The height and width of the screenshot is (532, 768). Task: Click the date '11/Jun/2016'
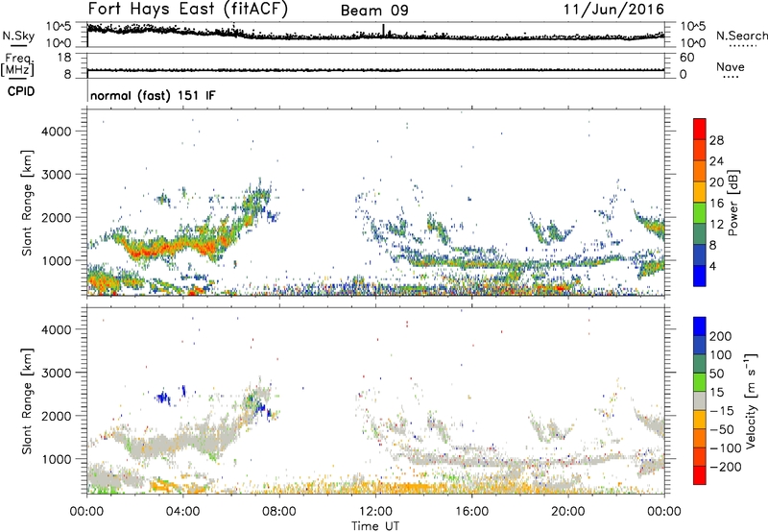point(613,10)
